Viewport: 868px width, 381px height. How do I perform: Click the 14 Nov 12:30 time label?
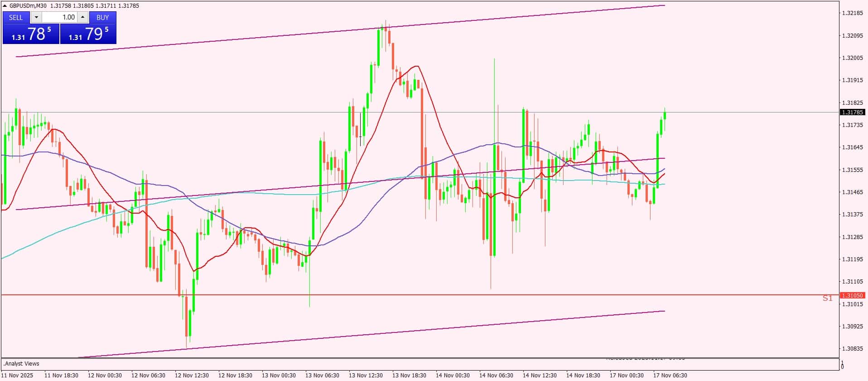tap(540, 376)
